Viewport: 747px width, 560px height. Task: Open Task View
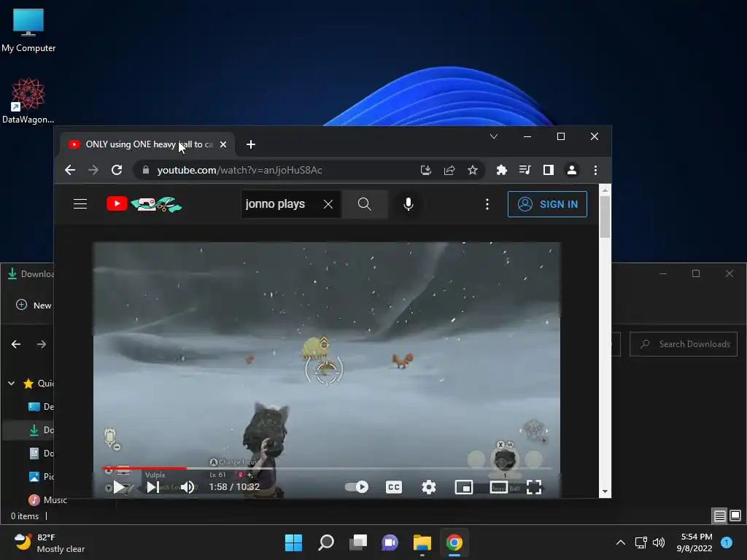358,542
